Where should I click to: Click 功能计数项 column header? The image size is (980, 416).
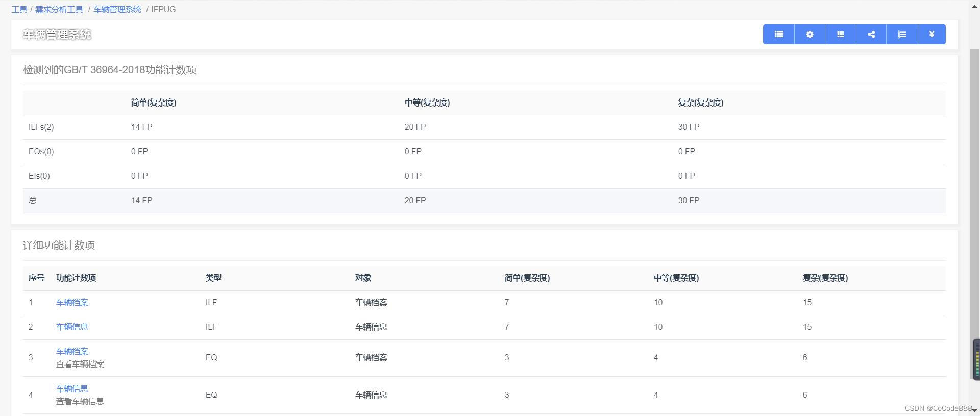[x=76, y=278]
